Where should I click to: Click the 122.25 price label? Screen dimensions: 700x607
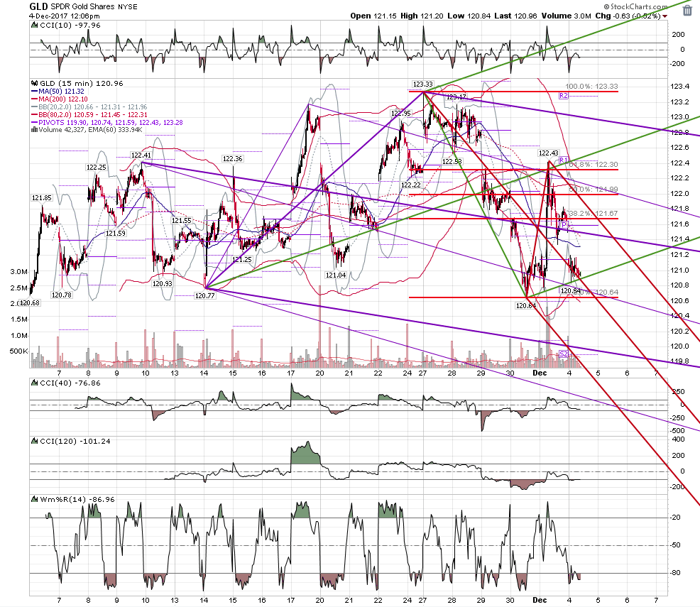click(x=97, y=168)
